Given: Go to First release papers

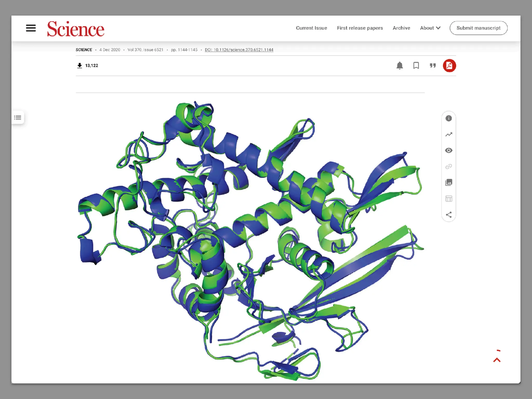Looking at the screenshot, I should [x=360, y=28].
